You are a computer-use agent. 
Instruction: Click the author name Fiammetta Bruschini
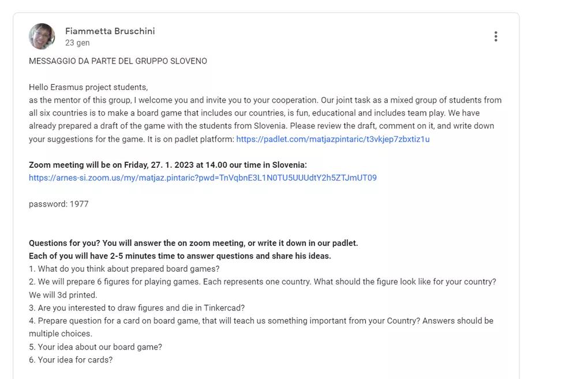point(110,31)
